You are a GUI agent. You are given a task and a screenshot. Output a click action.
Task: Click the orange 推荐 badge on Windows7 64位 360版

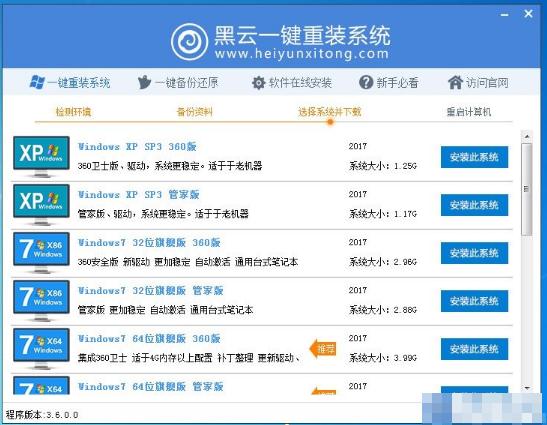tap(323, 348)
